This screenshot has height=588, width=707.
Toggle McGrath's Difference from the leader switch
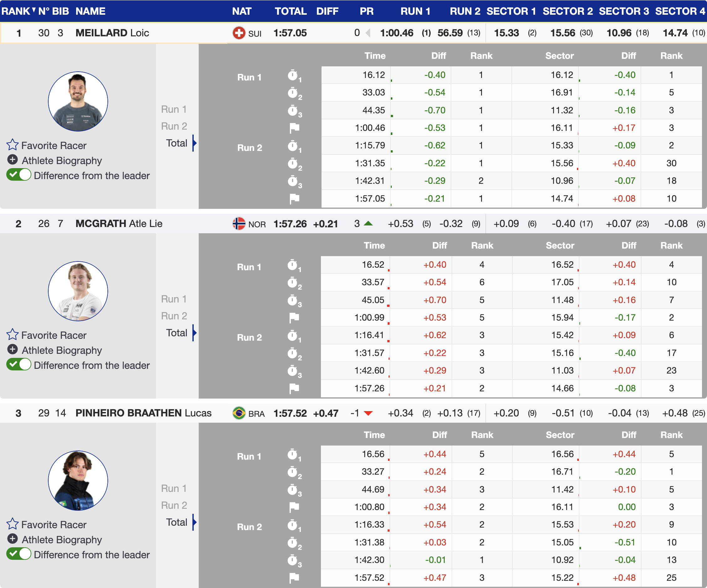[x=19, y=365]
